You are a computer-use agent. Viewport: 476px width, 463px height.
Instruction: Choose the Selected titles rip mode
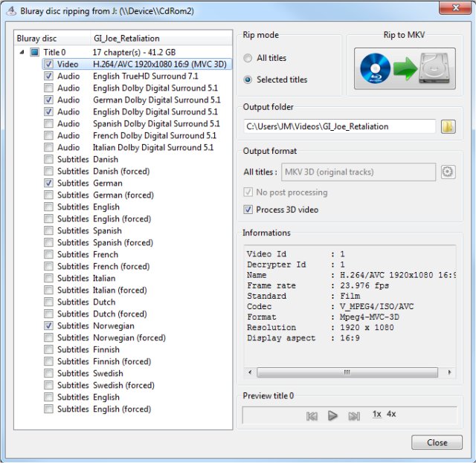[248, 80]
